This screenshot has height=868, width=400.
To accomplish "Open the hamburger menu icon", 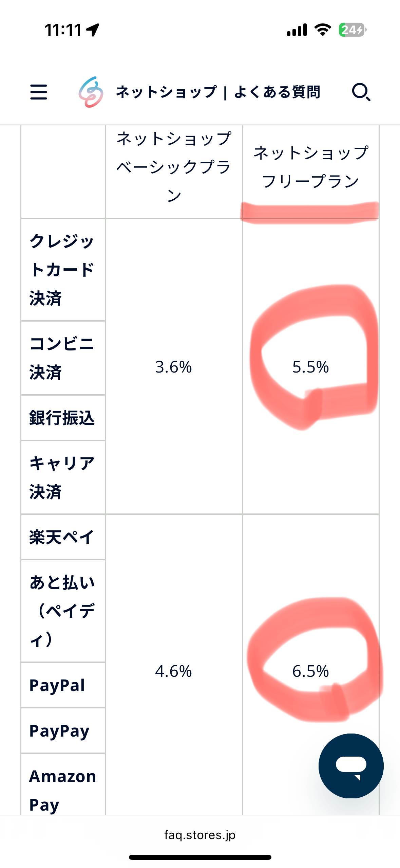I will coord(39,92).
